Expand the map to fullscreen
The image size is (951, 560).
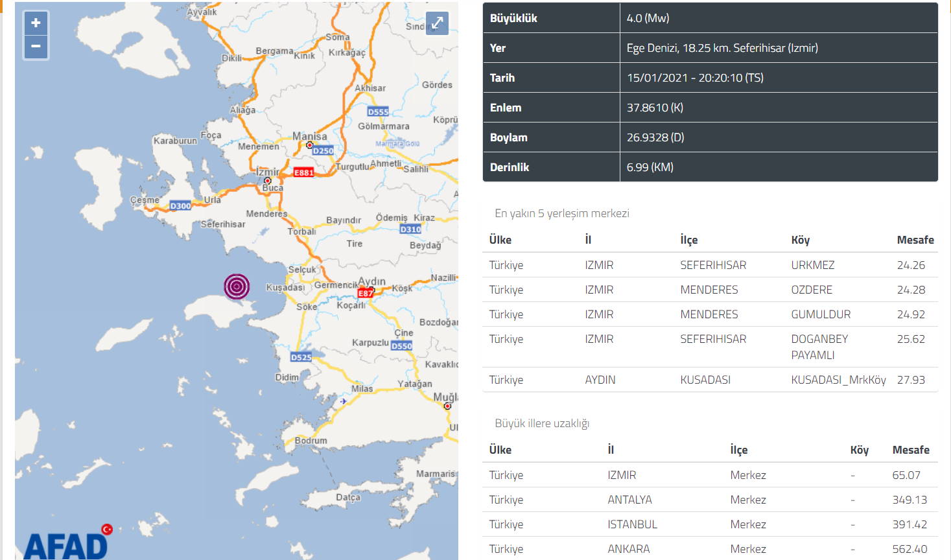[x=437, y=23]
